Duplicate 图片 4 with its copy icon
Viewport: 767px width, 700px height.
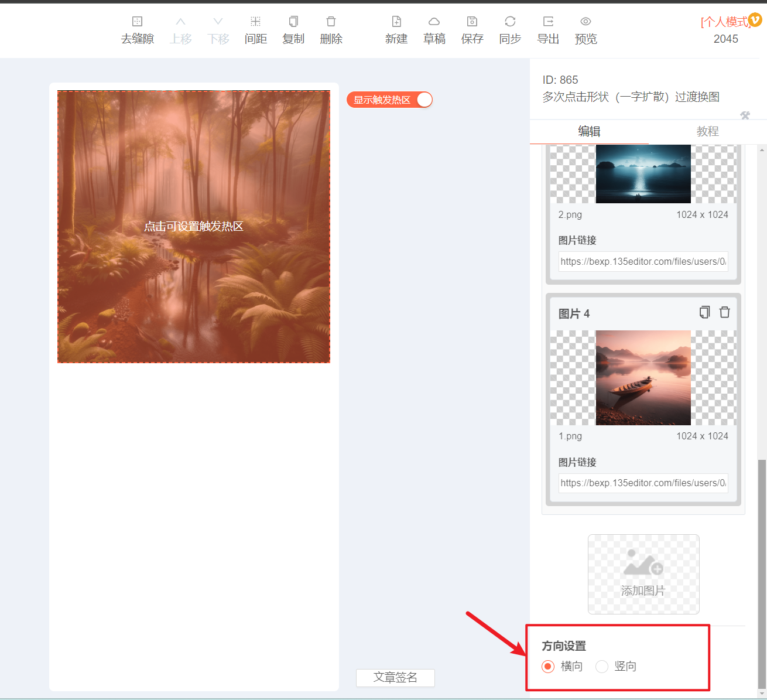pos(704,312)
